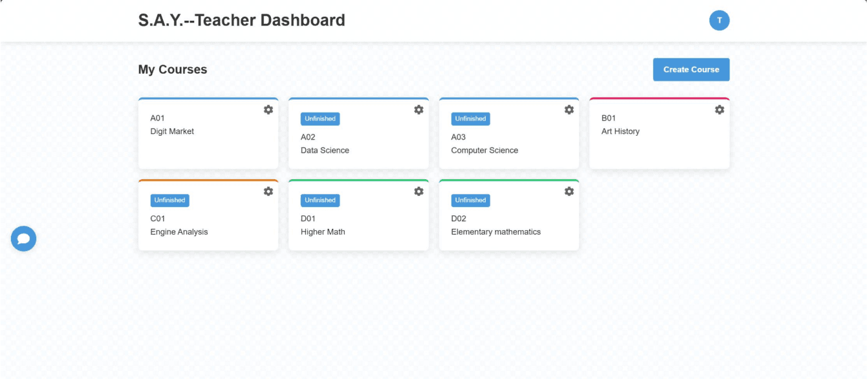Click the Create Course button

[691, 70]
